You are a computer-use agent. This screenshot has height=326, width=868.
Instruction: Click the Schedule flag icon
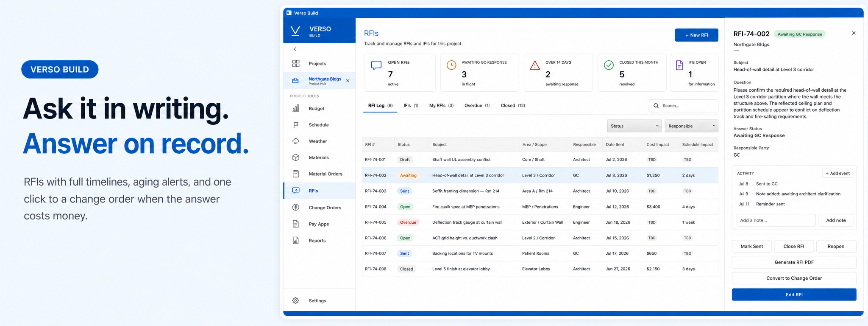tap(296, 125)
